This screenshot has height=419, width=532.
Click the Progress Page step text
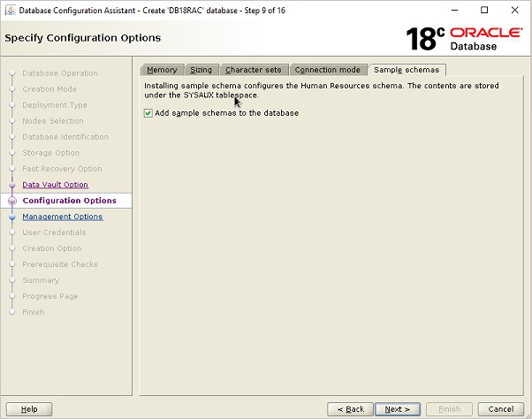tap(50, 296)
